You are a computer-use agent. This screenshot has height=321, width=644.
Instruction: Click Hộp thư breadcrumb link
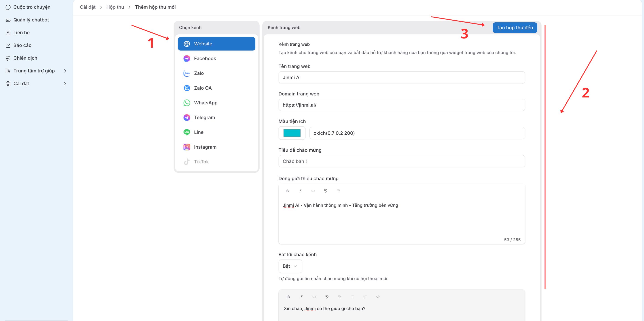[115, 7]
